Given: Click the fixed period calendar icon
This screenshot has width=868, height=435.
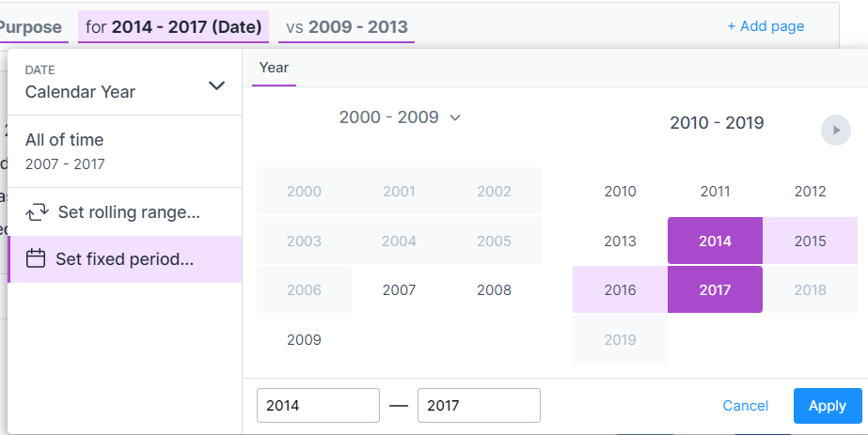Looking at the screenshot, I should (36, 258).
